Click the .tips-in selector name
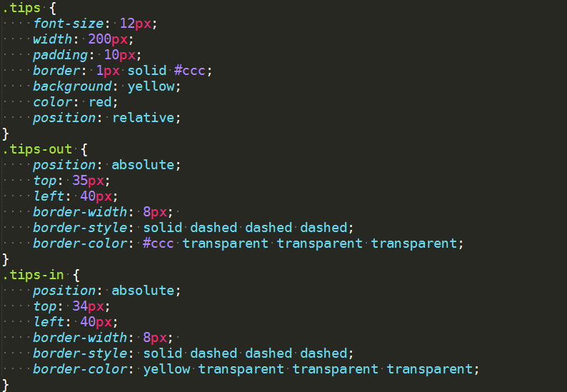The width and height of the screenshot is (567, 392). [33, 275]
